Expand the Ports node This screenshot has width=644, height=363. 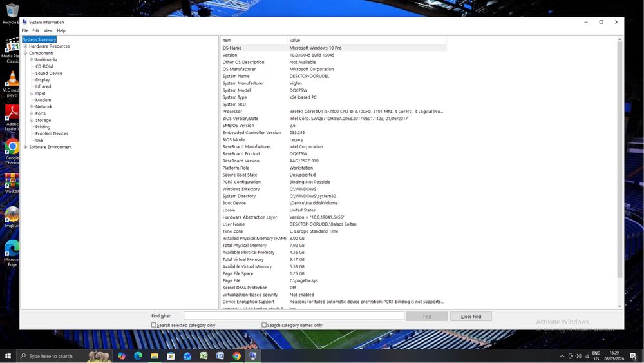pos(32,113)
